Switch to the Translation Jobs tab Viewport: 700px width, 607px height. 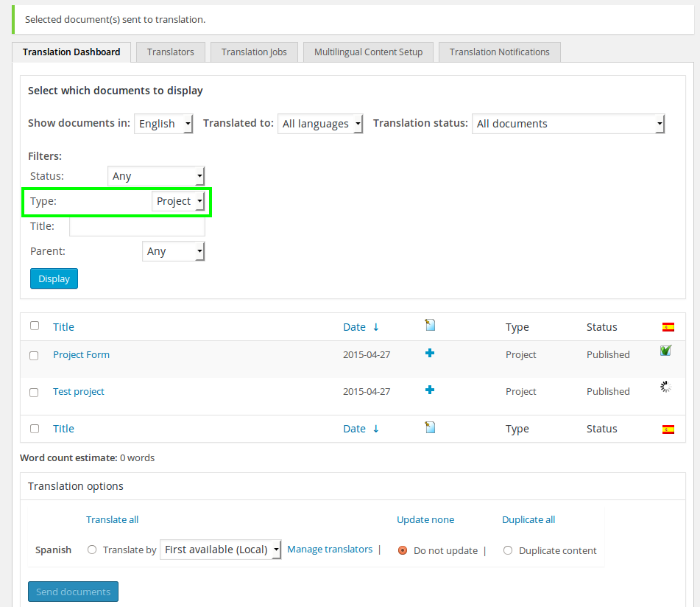click(x=254, y=52)
